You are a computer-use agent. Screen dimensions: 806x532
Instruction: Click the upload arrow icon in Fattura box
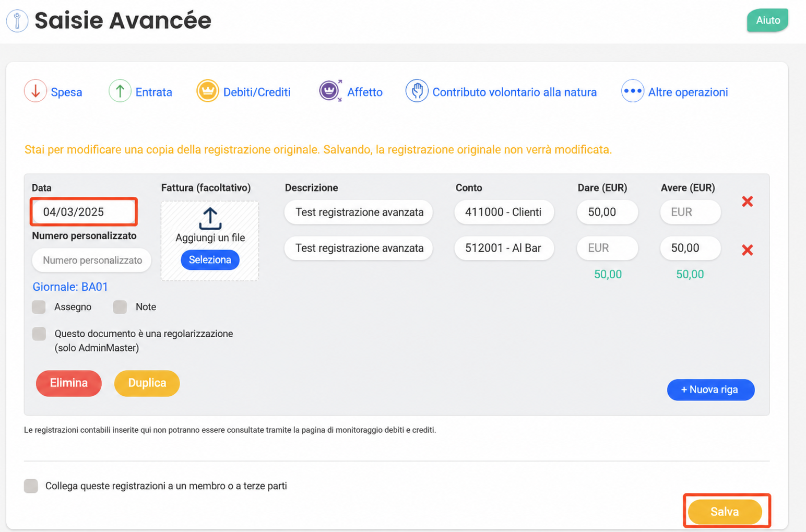pyautogui.click(x=210, y=219)
